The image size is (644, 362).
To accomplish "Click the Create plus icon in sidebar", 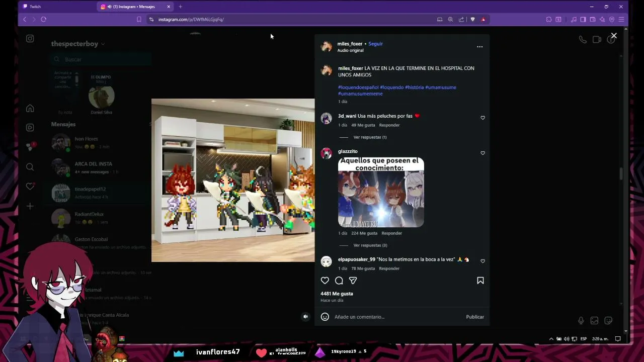I will click(x=30, y=206).
